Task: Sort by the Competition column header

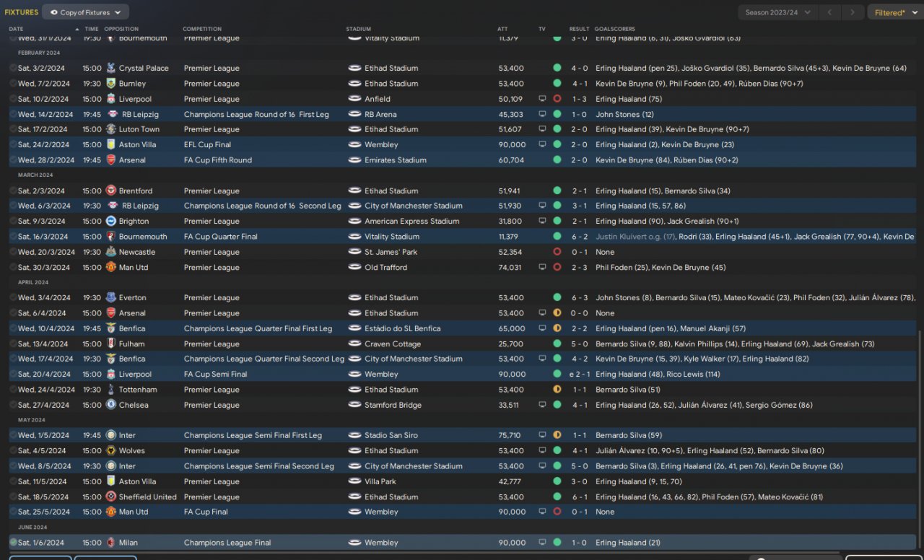Action: tap(202, 29)
